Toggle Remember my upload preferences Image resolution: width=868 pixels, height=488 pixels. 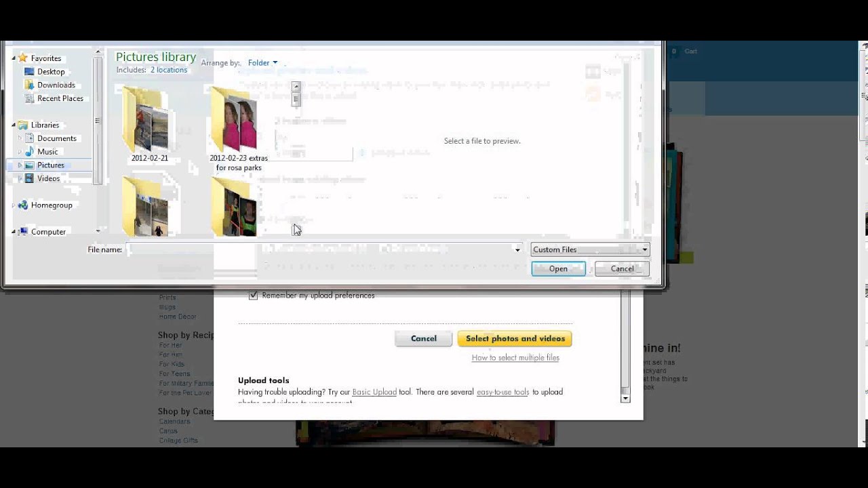pyautogui.click(x=254, y=296)
